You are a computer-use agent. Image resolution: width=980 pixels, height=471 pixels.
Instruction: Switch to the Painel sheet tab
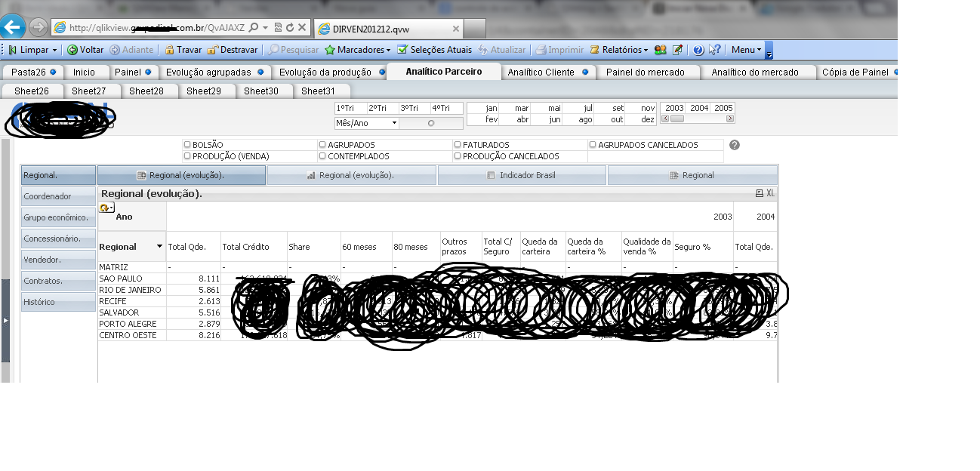coord(133,72)
